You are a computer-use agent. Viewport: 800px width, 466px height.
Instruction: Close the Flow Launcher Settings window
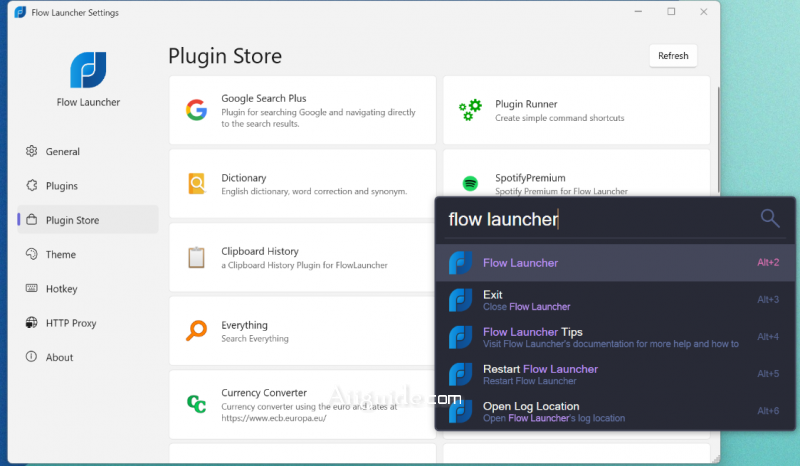[704, 12]
